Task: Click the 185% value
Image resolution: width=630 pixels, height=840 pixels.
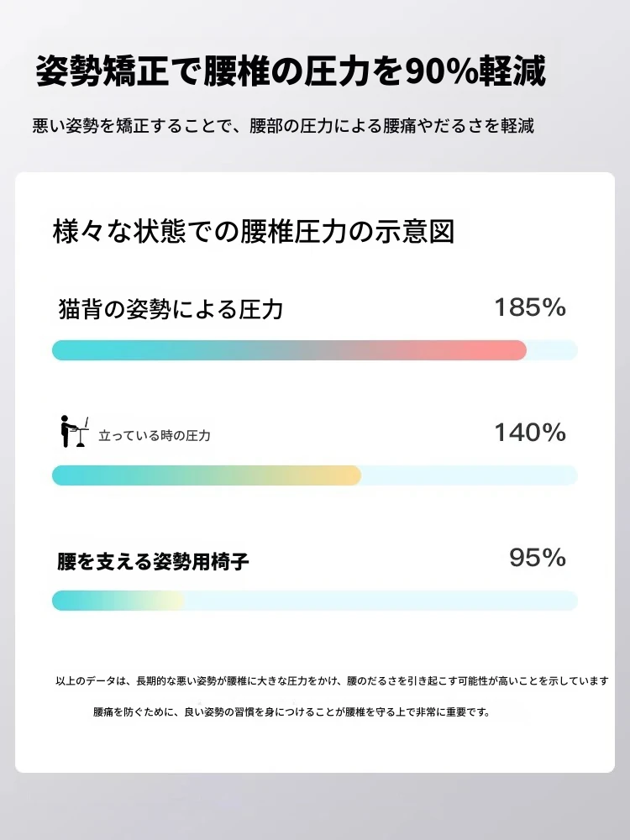Action: tap(529, 308)
